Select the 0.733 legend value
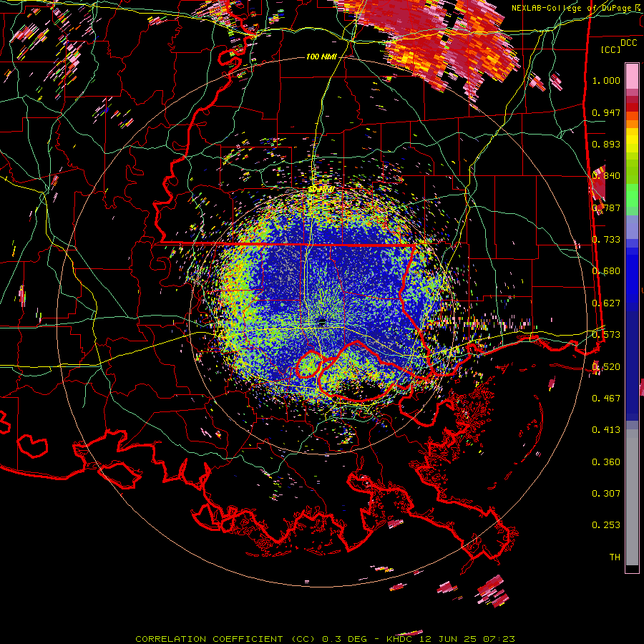The width and height of the screenshot is (644, 644). (606, 240)
